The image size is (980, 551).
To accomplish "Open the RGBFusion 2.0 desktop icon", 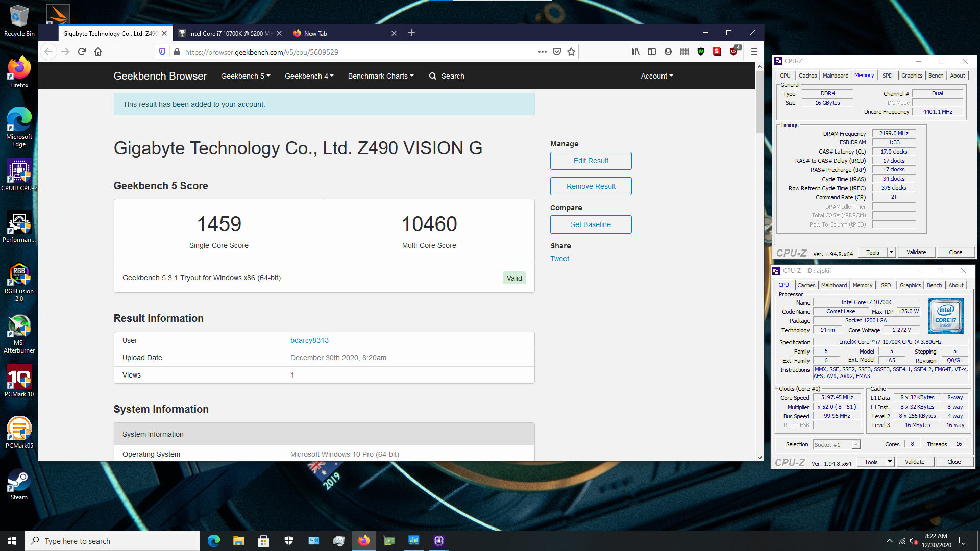I will point(19,283).
